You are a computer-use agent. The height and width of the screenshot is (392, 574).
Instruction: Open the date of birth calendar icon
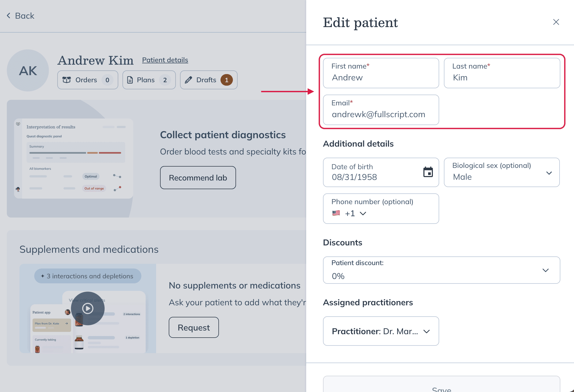(428, 172)
